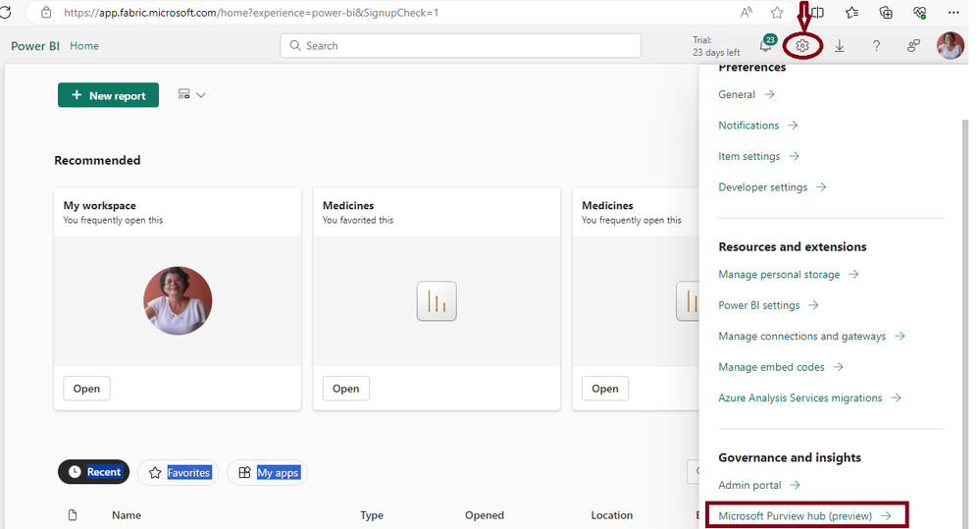Click the New report button
The height and width of the screenshot is (529, 980).
point(108,95)
